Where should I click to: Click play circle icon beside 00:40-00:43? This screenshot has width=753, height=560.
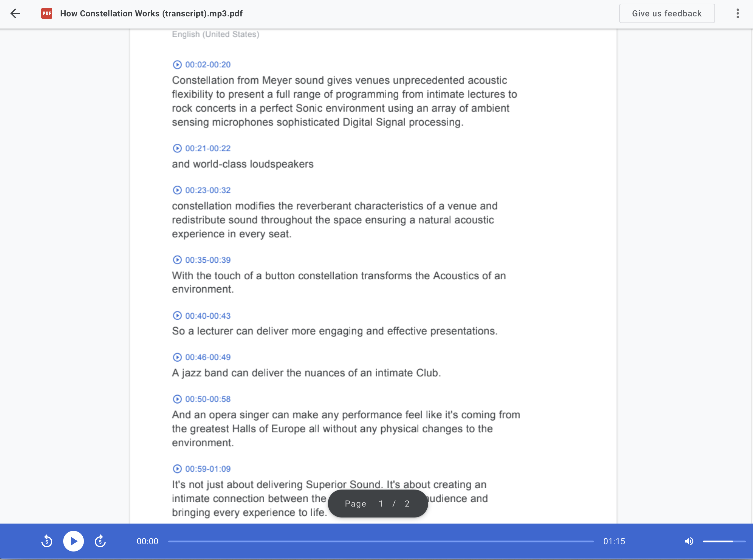tap(177, 316)
